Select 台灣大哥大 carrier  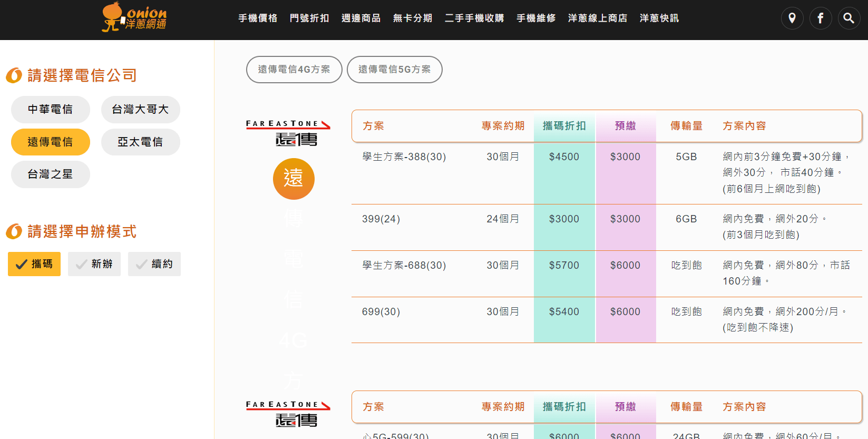(141, 110)
